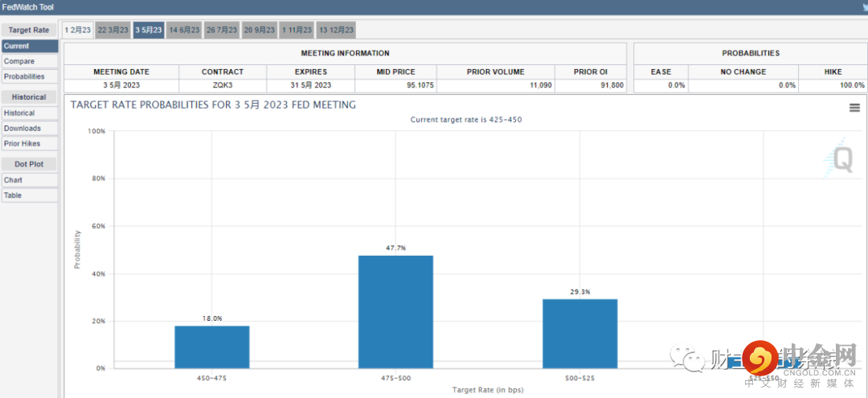Open the Compare view in sidebar

[29, 61]
